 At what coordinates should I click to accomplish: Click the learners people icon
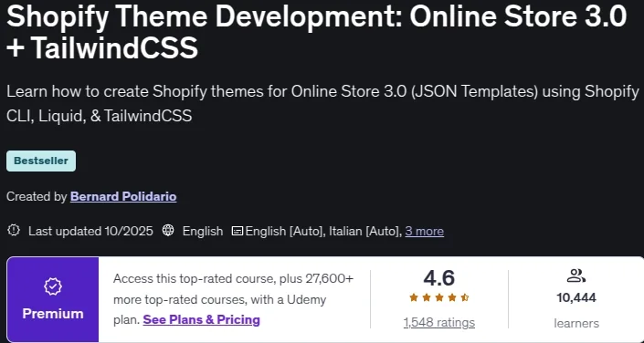[x=575, y=276]
